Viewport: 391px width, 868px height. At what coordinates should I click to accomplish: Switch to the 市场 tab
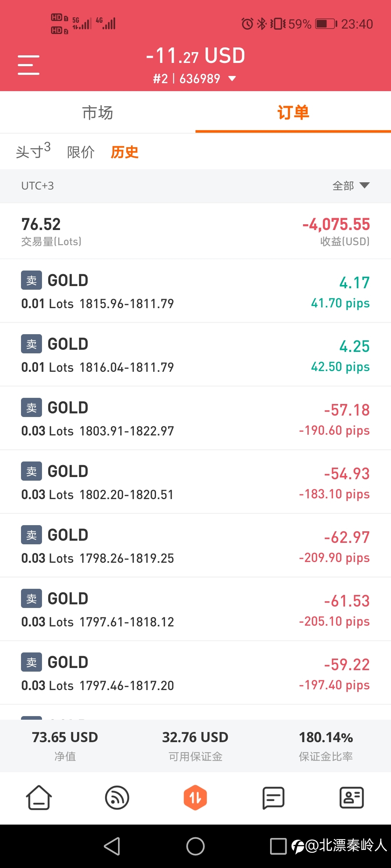[x=98, y=112]
